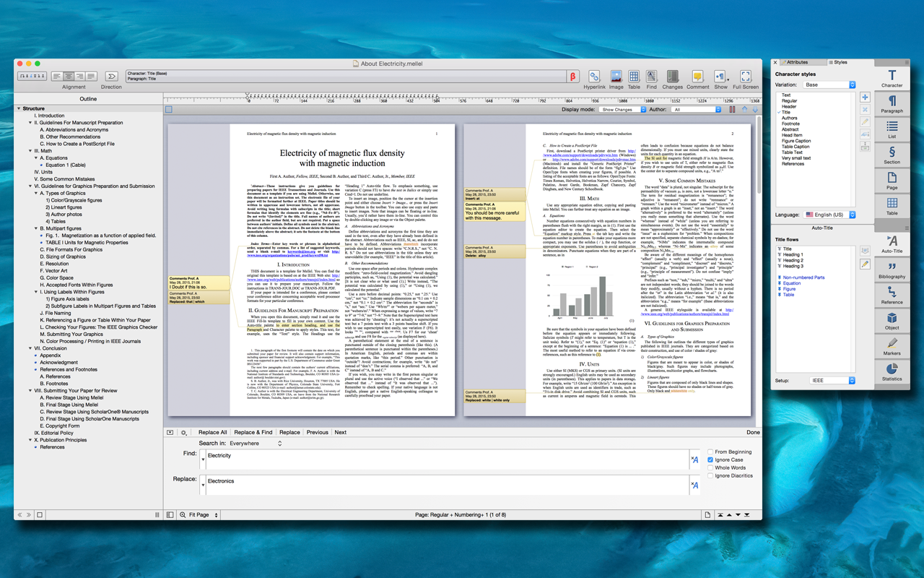Insert a Table from the toolbar
This screenshot has width=924, height=578.
tap(634, 77)
